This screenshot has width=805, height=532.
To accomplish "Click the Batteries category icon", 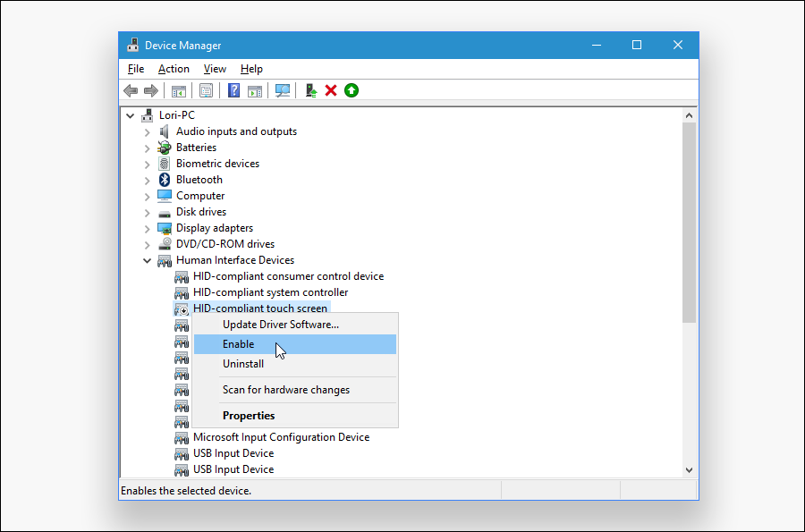I will [165, 148].
